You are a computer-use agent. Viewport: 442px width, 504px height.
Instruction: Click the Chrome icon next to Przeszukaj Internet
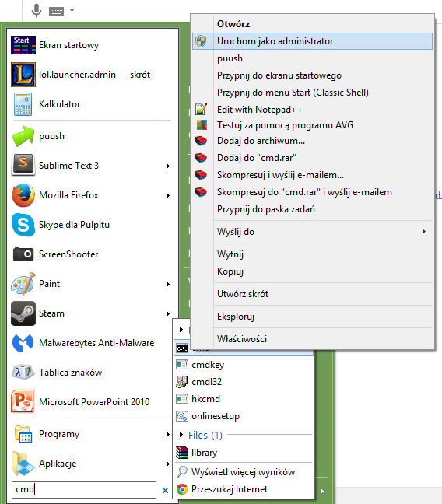point(182,489)
